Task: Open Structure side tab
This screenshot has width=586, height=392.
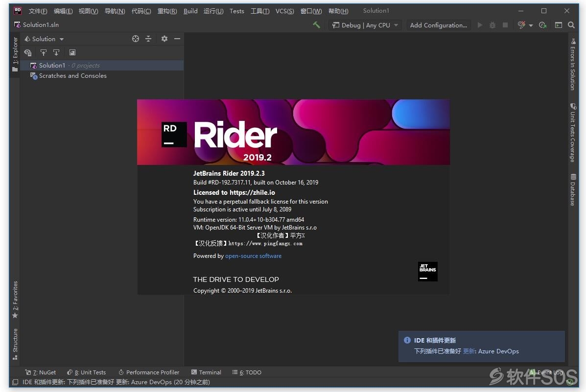Action: (x=15, y=344)
